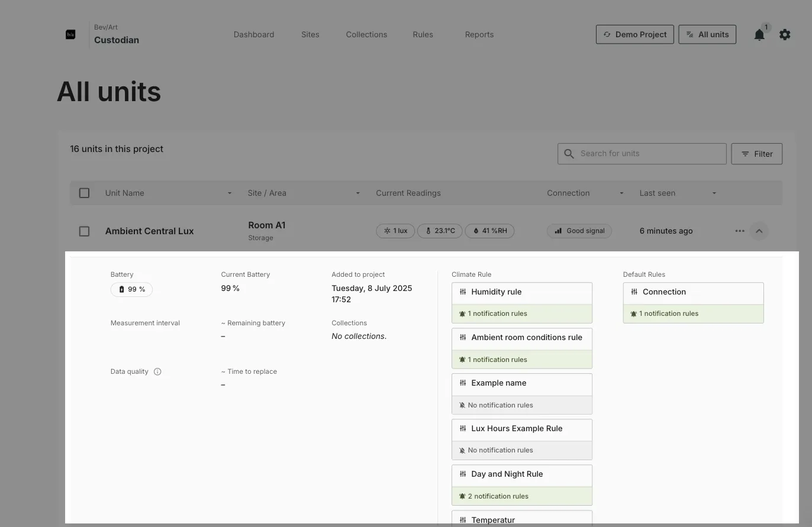The width and height of the screenshot is (812, 527).
Task: Open the three-dots menu for Ambient Central Lux
Action: (740, 231)
